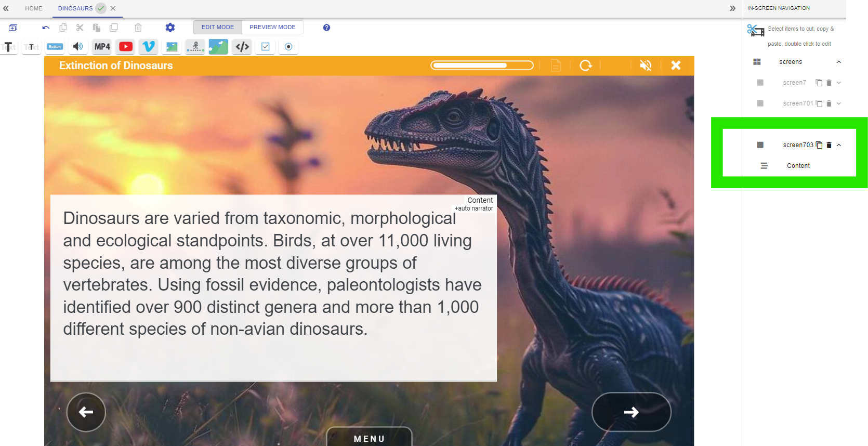Screen dimensions: 868x446
Task: Undo the last action
Action: pyautogui.click(x=46, y=28)
